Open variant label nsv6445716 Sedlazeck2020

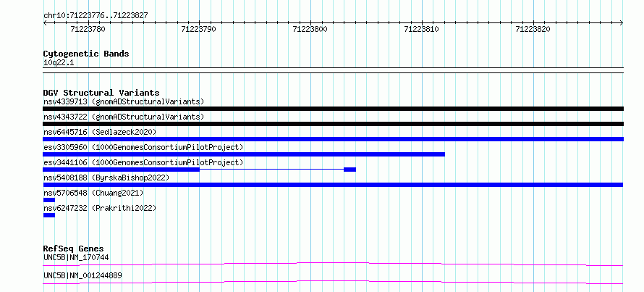click(100, 132)
